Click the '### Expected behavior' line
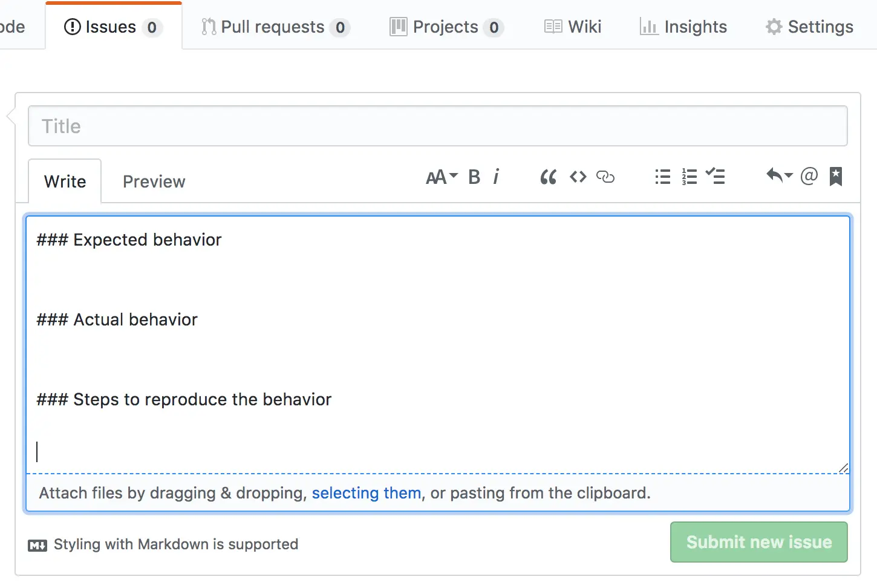This screenshot has width=877, height=588. pyautogui.click(x=129, y=240)
